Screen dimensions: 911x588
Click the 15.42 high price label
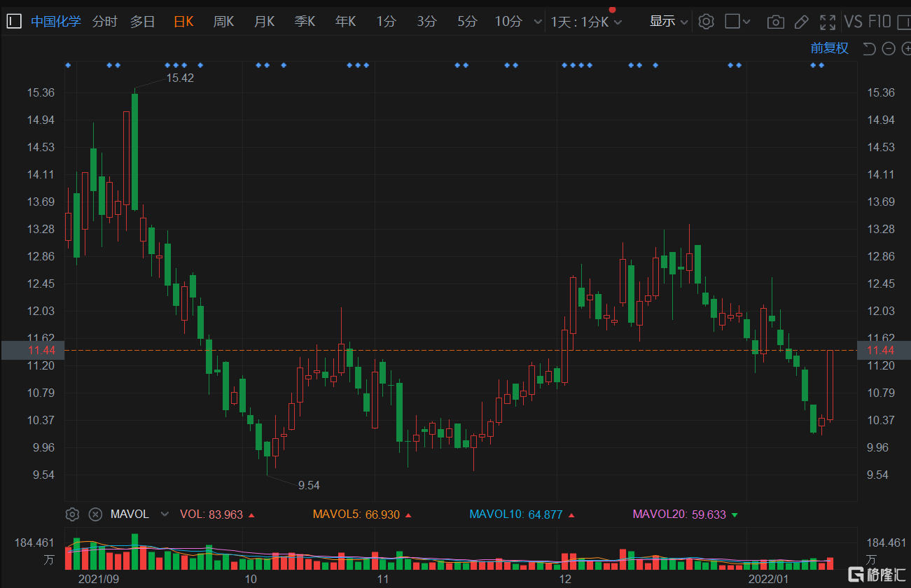tap(180, 78)
